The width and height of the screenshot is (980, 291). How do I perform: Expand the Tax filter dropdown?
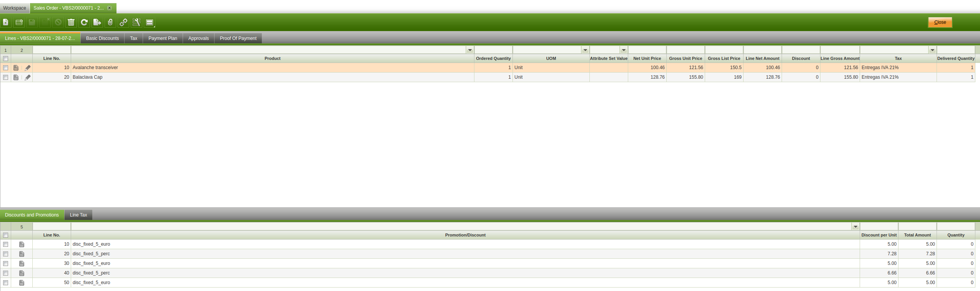click(932, 50)
